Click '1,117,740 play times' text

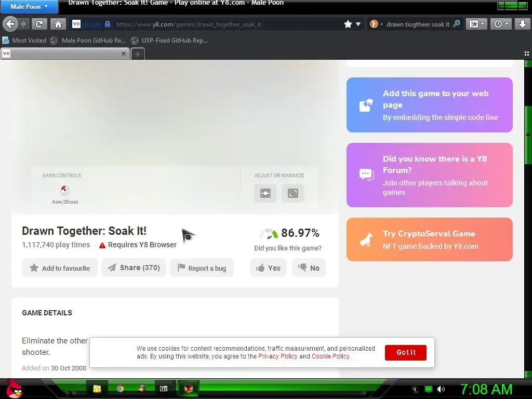click(x=56, y=245)
